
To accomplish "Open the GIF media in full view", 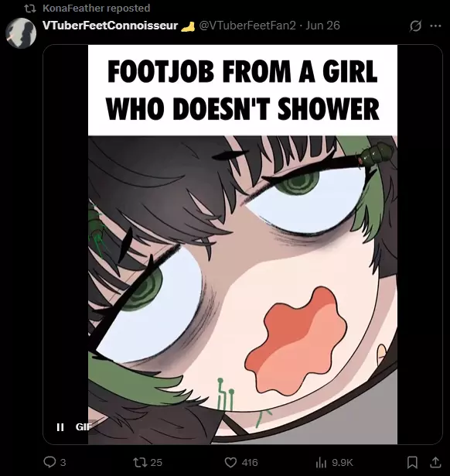I will coord(243,245).
